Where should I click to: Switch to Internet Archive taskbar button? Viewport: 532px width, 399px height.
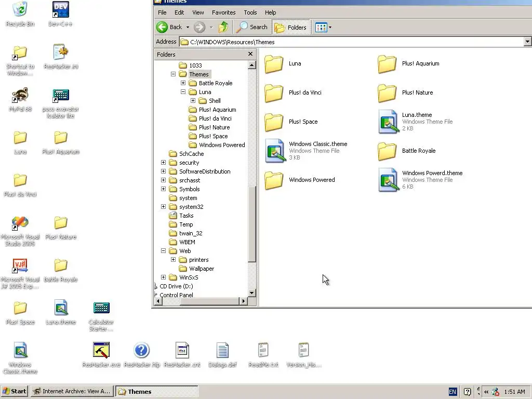[72, 391]
